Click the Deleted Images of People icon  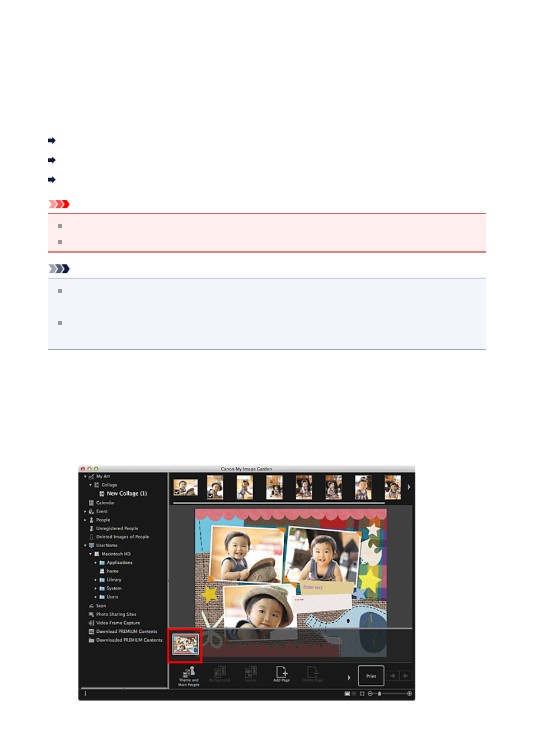[x=91, y=536]
